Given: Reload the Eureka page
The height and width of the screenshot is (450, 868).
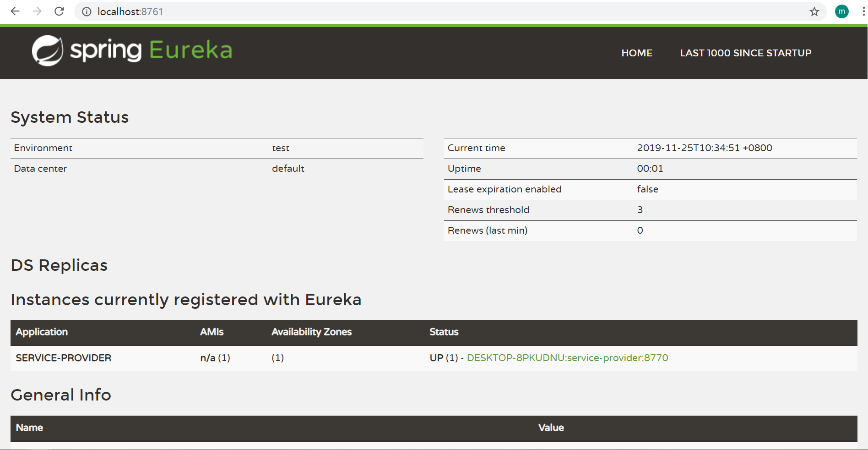Looking at the screenshot, I should [x=59, y=11].
